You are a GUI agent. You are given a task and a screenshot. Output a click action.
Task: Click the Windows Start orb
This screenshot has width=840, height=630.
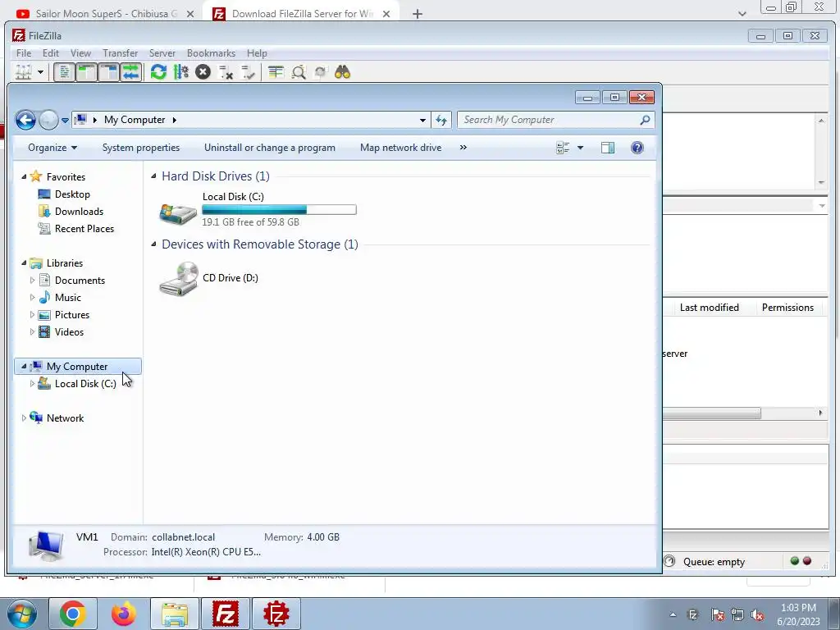pos(21,614)
